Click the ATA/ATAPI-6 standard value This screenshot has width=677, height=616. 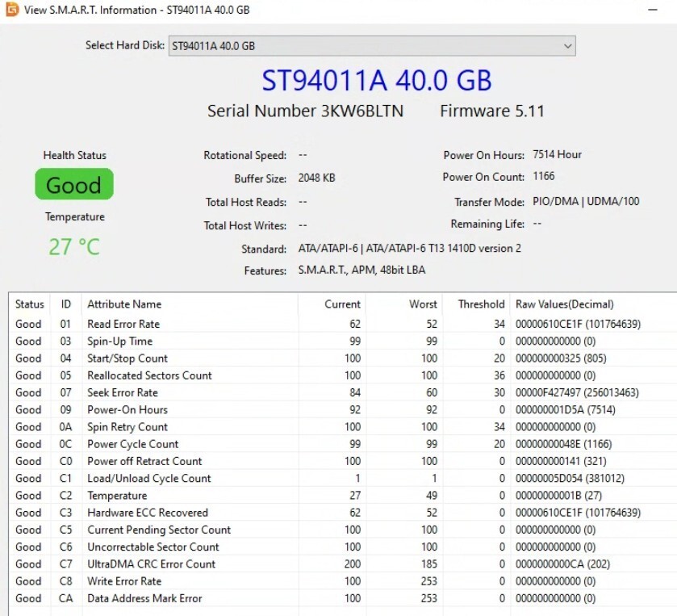pos(410,249)
